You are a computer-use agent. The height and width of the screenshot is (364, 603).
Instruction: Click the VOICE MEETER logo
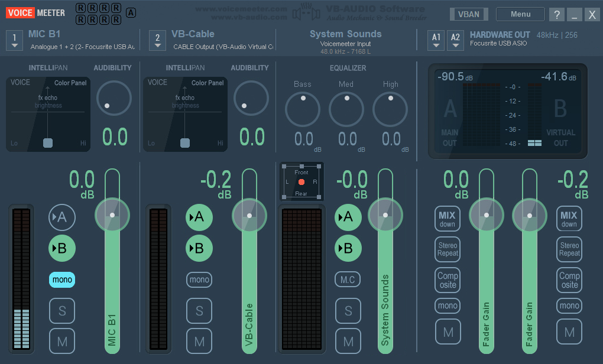[35, 12]
